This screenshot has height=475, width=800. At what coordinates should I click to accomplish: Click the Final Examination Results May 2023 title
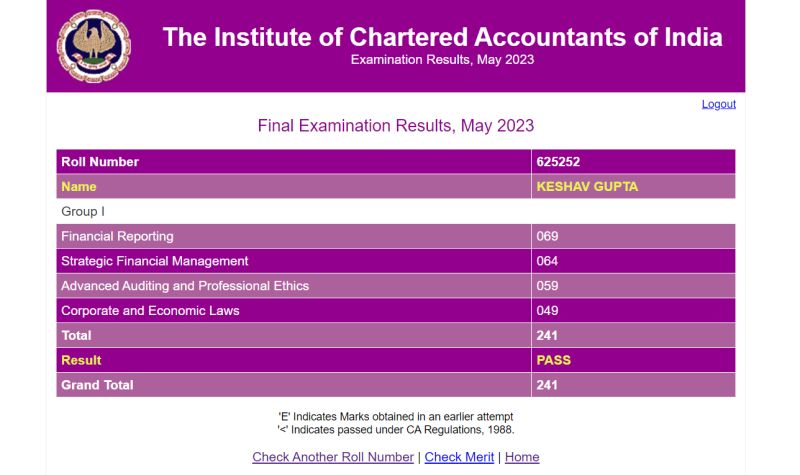click(395, 126)
